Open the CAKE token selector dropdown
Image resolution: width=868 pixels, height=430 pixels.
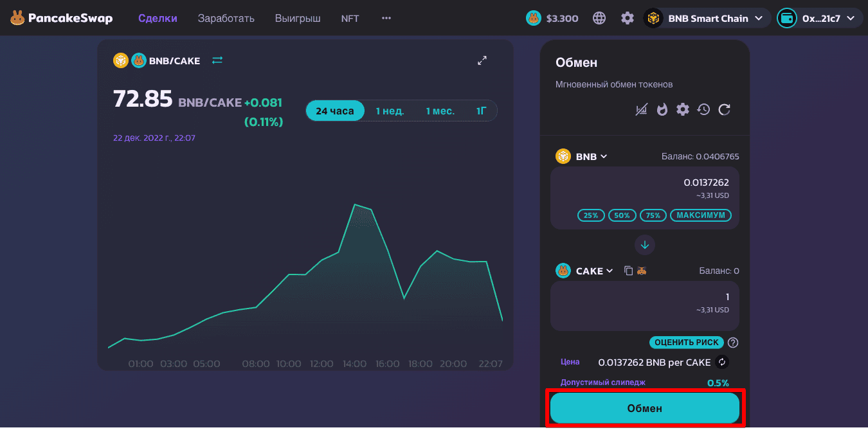pyautogui.click(x=584, y=271)
